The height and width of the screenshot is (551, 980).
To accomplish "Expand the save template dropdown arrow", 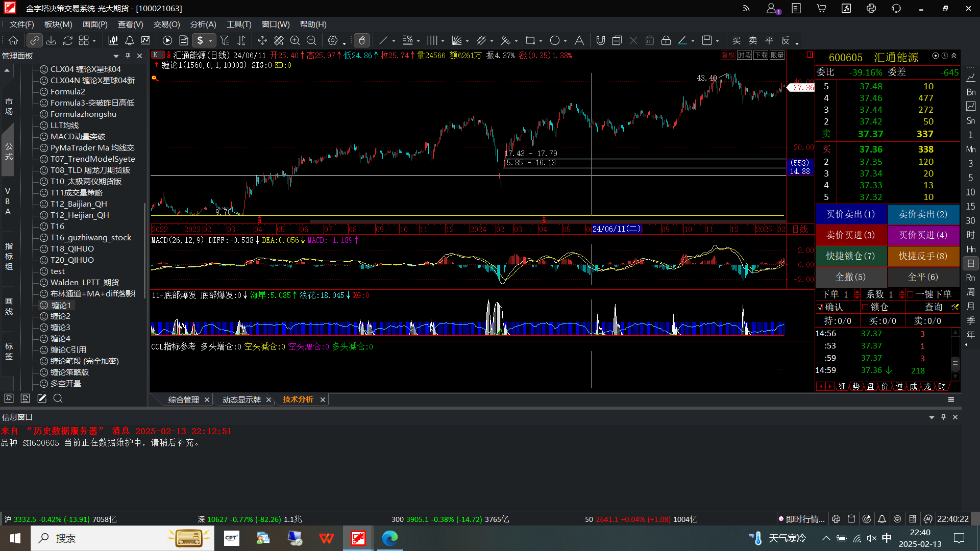I will pyautogui.click(x=717, y=41).
